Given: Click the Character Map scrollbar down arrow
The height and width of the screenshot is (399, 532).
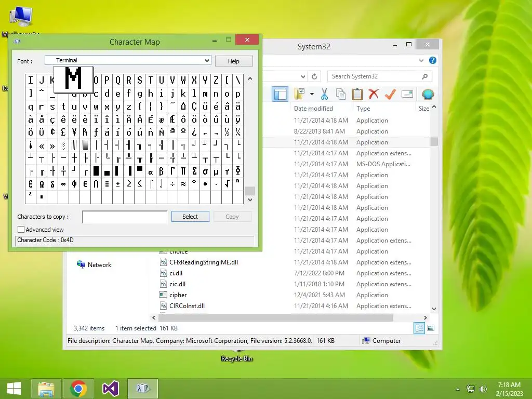Looking at the screenshot, I should point(250,200).
